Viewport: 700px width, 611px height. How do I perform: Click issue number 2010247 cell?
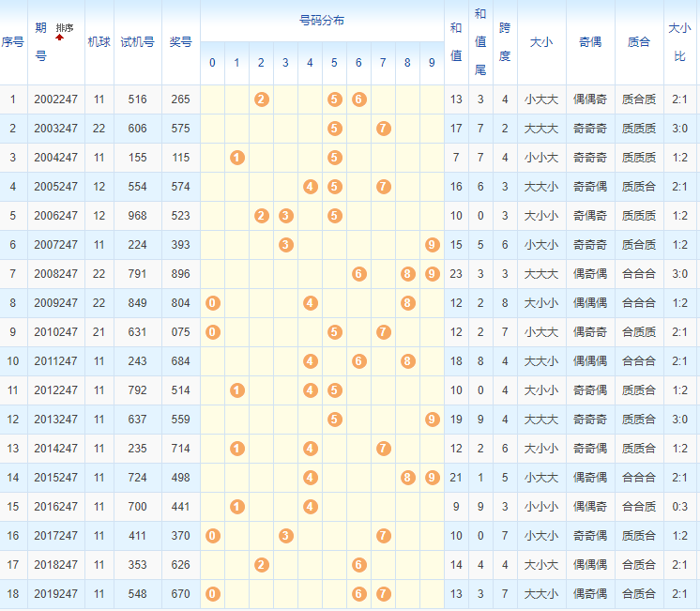coord(55,332)
